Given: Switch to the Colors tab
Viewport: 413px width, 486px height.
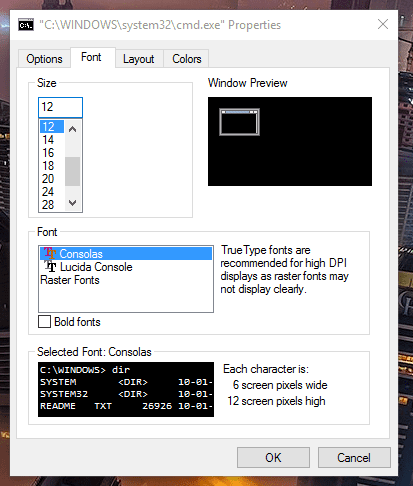Looking at the screenshot, I should [x=187, y=59].
